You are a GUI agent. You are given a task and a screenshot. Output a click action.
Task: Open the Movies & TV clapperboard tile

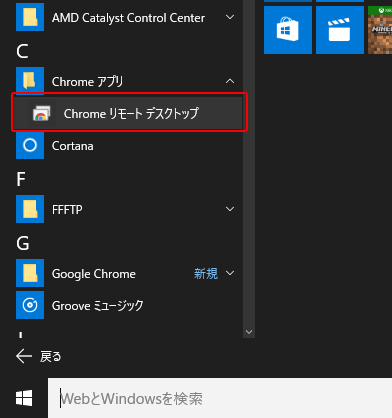coord(340,30)
